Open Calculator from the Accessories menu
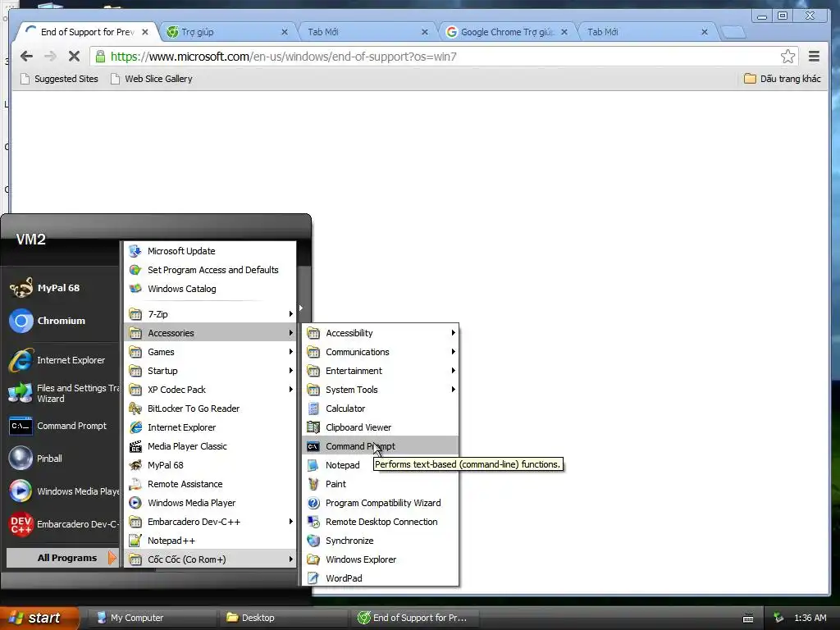The image size is (840, 630). pos(381,409)
